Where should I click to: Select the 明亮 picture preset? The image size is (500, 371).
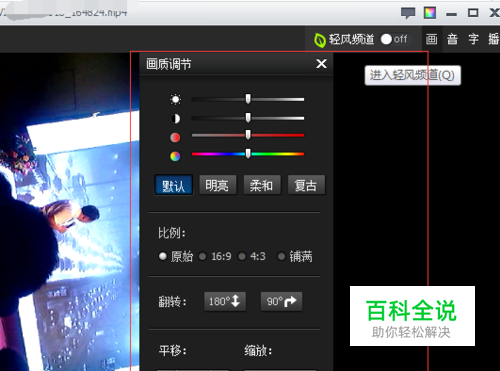coord(218,185)
